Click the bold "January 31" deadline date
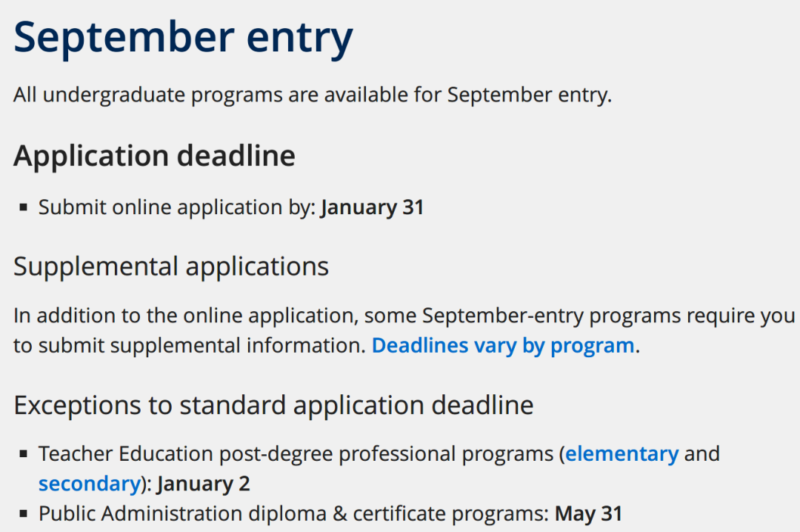800x532 pixels. [x=373, y=207]
